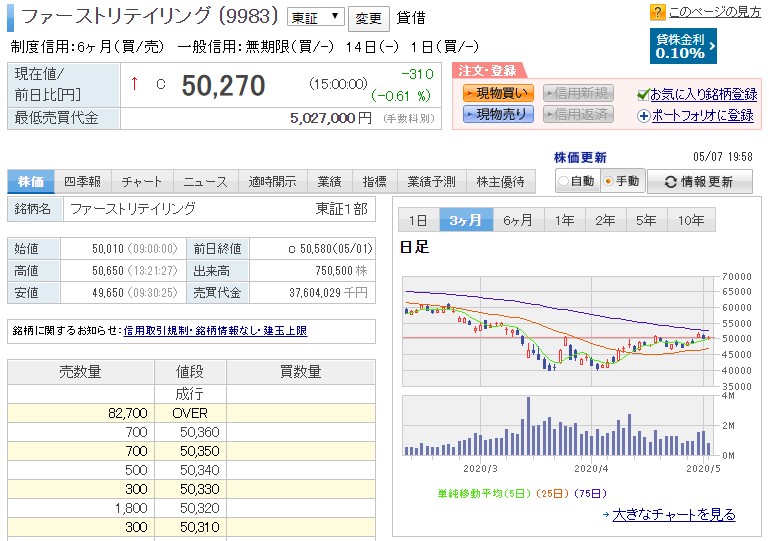Screen dimensions: 769x541
Task: Select 2年 chart period tab
Action: coord(605,220)
